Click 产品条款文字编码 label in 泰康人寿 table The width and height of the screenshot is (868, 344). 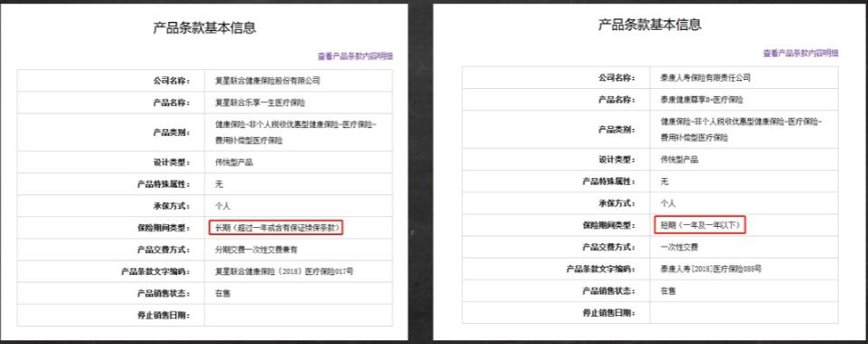point(601,269)
